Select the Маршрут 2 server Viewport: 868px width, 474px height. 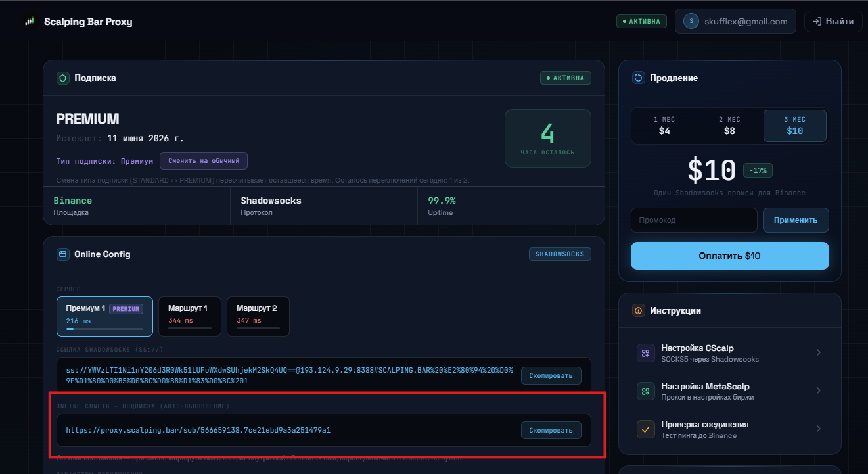(x=258, y=316)
